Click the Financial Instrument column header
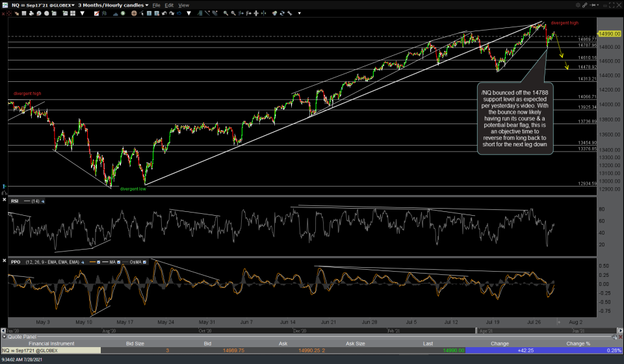This screenshot has width=624, height=364. click(51, 343)
